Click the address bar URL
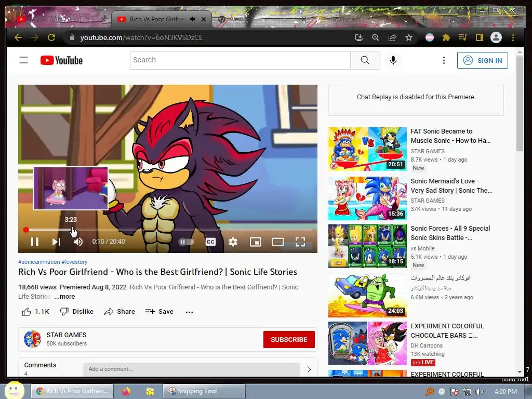This screenshot has height=399, width=532. coord(141,37)
